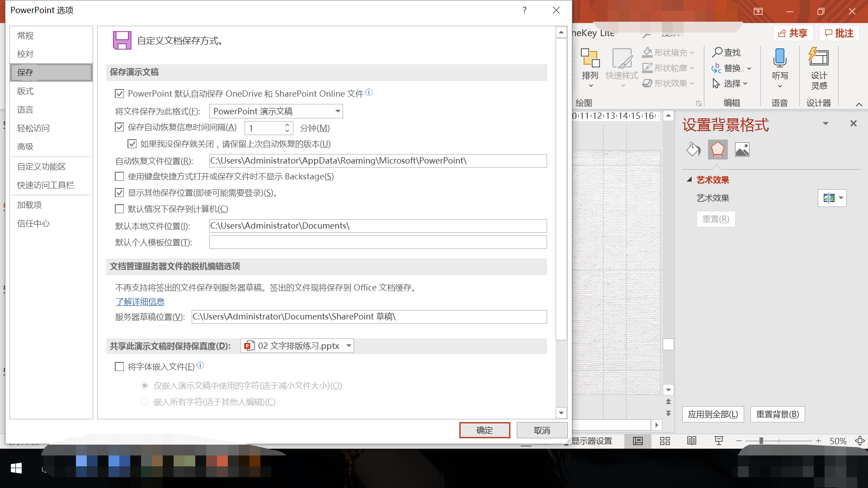Enable embed fonts in the file

click(x=119, y=367)
